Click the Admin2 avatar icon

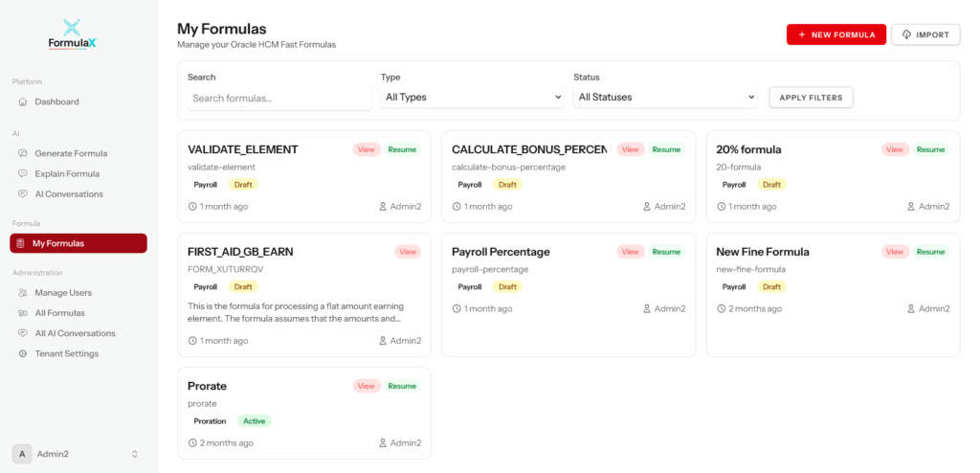tap(21, 454)
